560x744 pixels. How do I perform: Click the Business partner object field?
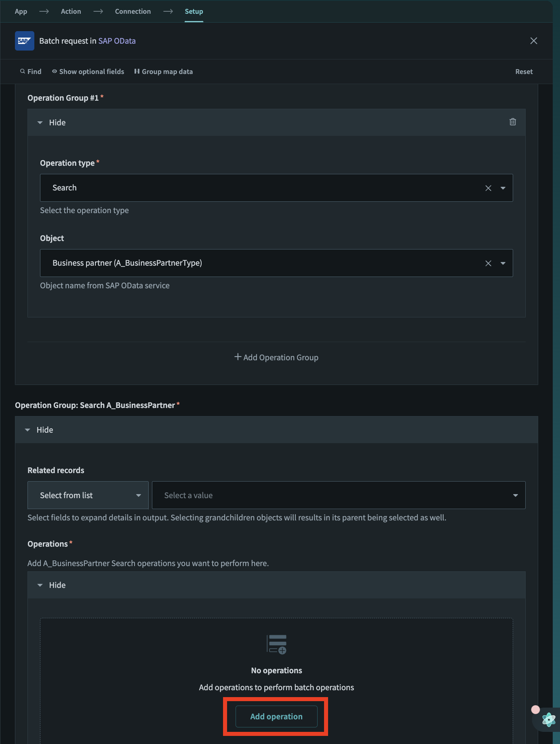[x=276, y=263]
